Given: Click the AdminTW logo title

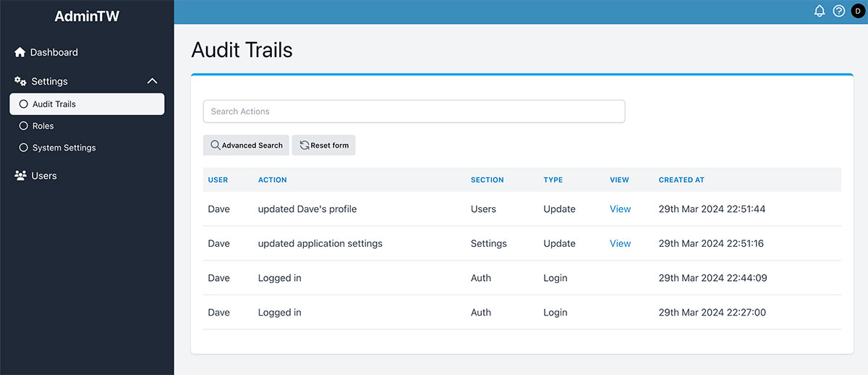Looking at the screenshot, I should pos(87,16).
